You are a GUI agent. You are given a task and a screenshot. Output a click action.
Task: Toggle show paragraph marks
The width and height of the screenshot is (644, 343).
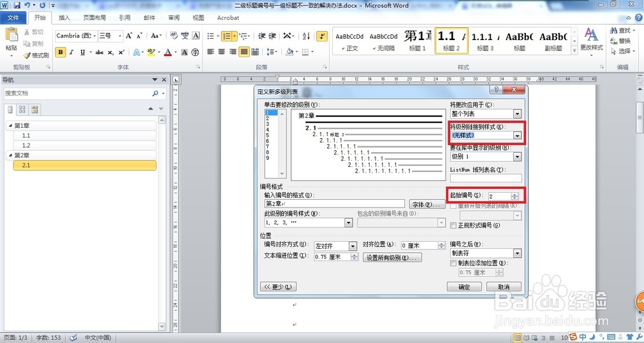tap(322, 36)
